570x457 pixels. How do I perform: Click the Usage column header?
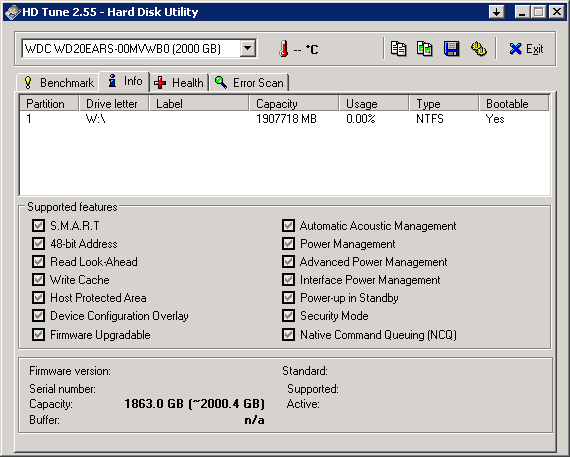(x=374, y=104)
